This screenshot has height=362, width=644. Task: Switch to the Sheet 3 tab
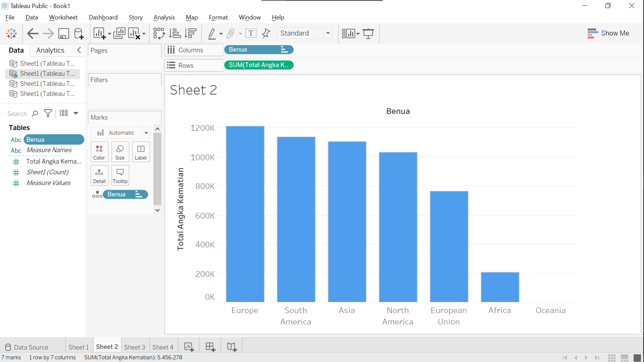click(135, 347)
